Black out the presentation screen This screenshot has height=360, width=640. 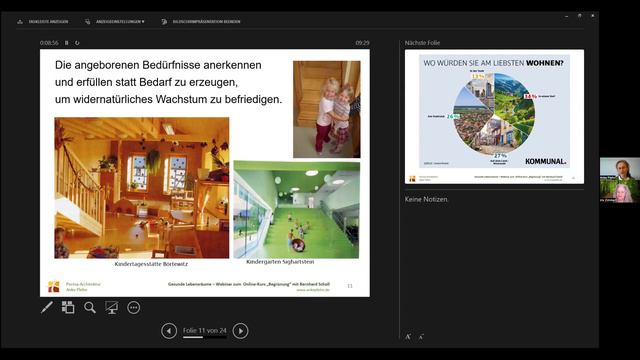click(x=111, y=307)
